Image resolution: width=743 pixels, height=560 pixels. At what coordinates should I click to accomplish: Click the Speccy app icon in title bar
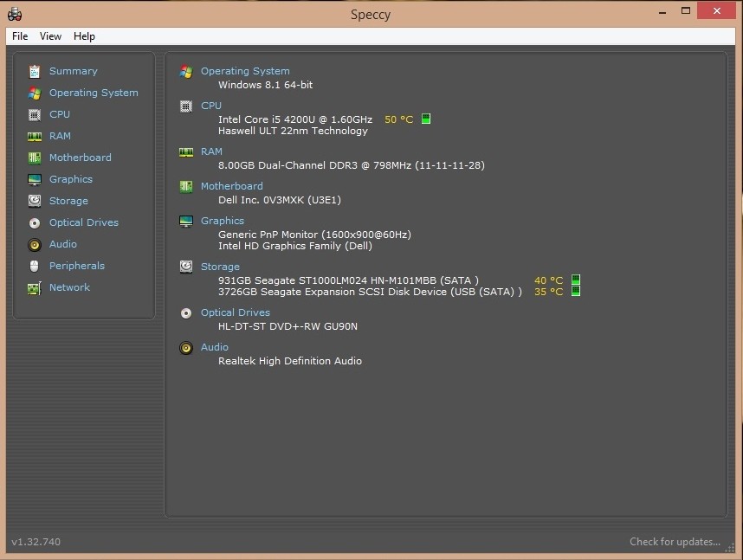click(x=15, y=13)
